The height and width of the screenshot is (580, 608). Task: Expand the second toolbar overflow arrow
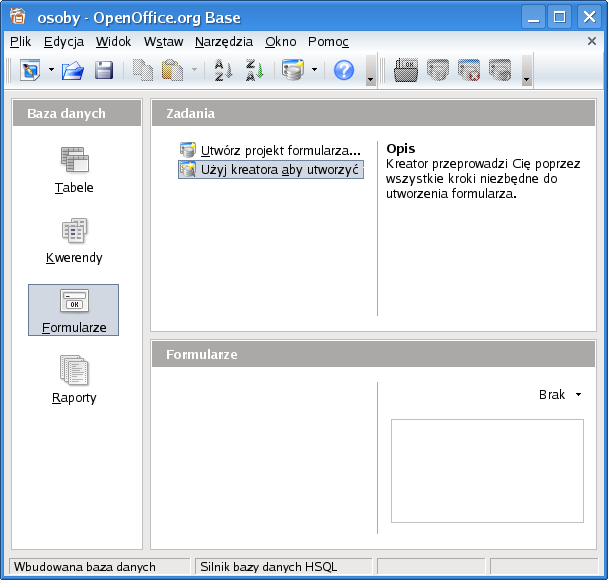point(527,71)
